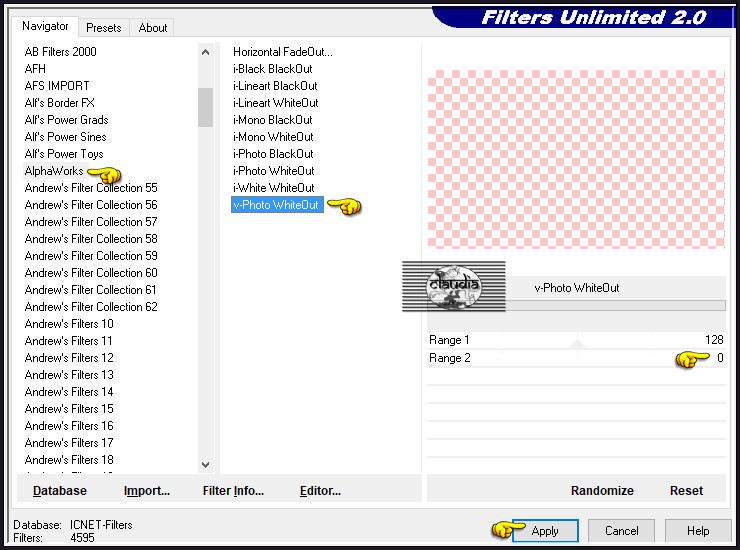
Task: Select the Navigator tab
Action: (45, 26)
